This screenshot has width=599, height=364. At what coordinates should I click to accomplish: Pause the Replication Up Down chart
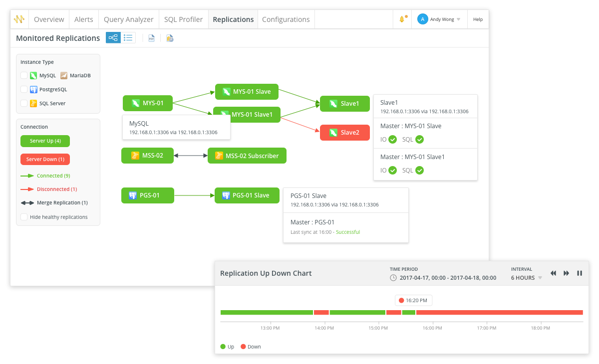pyautogui.click(x=580, y=273)
